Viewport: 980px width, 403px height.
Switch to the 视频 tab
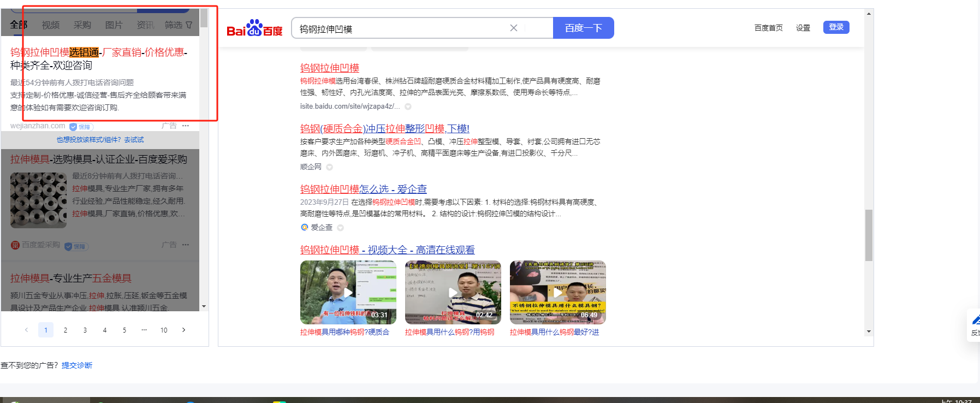[51, 25]
